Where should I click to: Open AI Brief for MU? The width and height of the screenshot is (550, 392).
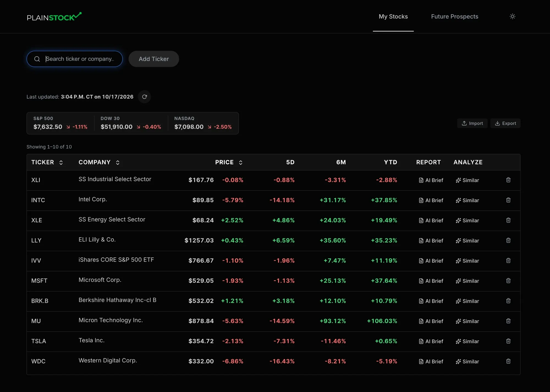pos(431,321)
